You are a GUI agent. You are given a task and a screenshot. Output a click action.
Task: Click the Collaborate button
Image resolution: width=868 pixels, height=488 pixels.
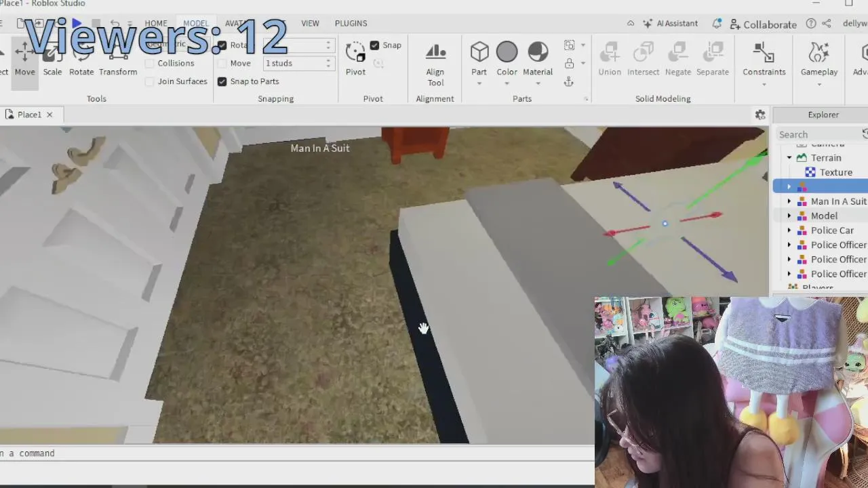pos(764,24)
